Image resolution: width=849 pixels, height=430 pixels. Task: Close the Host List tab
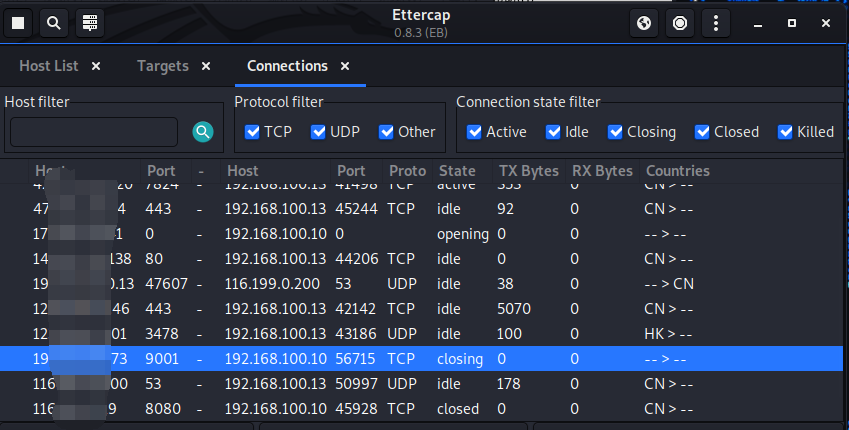pyautogui.click(x=96, y=66)
